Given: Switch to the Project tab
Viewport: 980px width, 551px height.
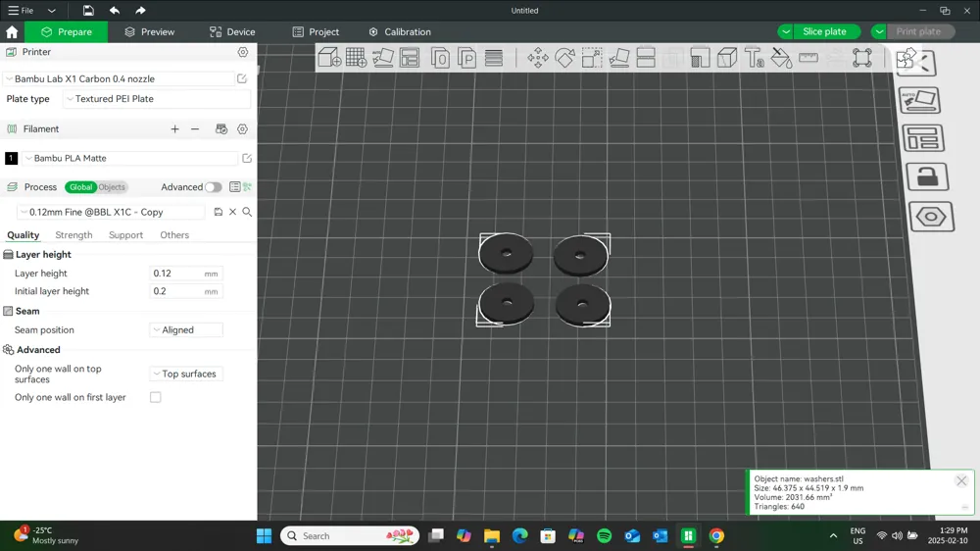Looking at the screenshot, I should 316,32.
